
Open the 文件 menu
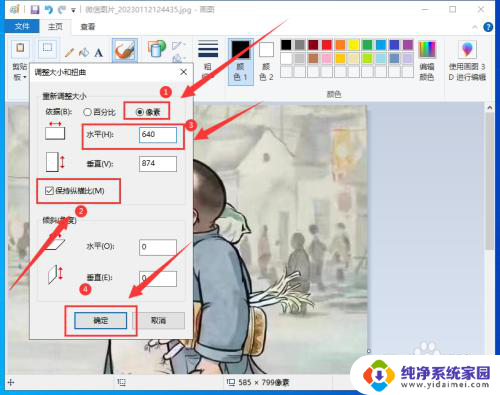[x=22, y=26]
